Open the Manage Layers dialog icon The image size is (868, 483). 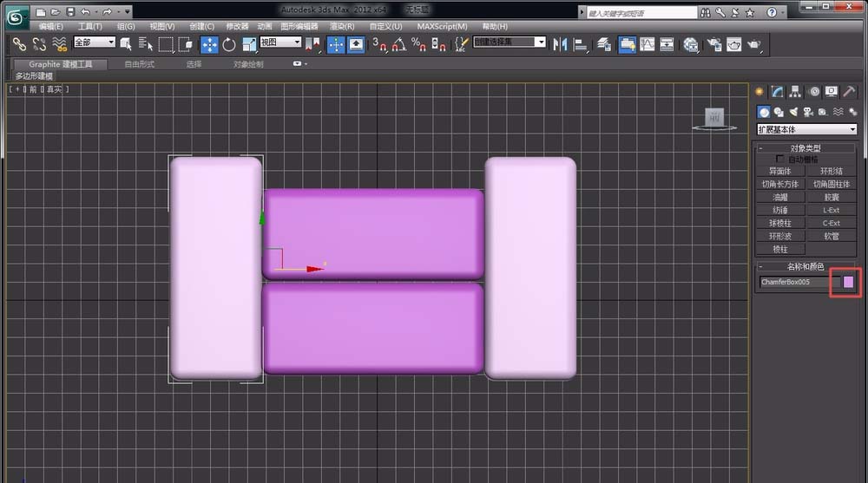(x=604, y=44)
